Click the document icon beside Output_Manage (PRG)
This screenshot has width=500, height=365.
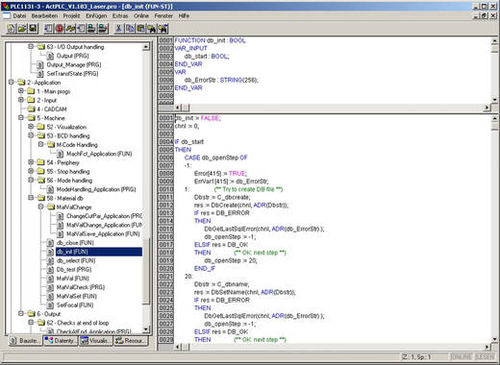pos(40,65)
